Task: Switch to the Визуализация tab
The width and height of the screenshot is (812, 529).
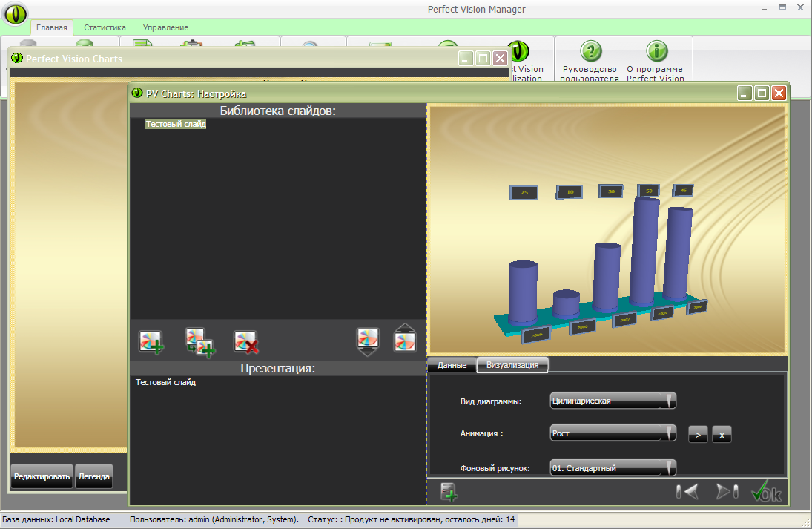Action: [x=512, y=365]
